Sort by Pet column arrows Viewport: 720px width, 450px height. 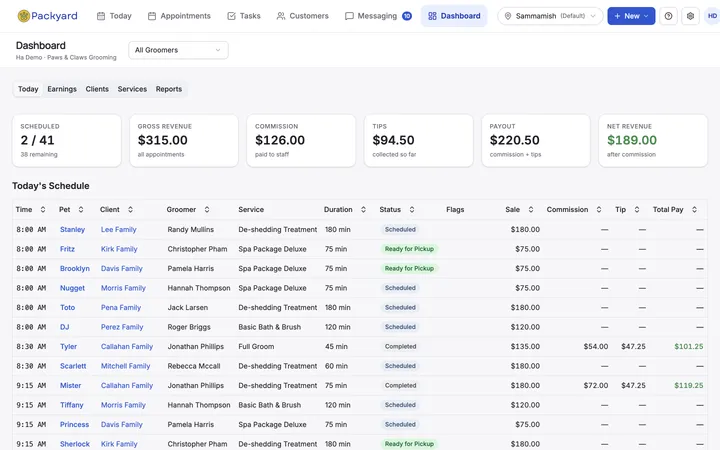tap(81, 209)
